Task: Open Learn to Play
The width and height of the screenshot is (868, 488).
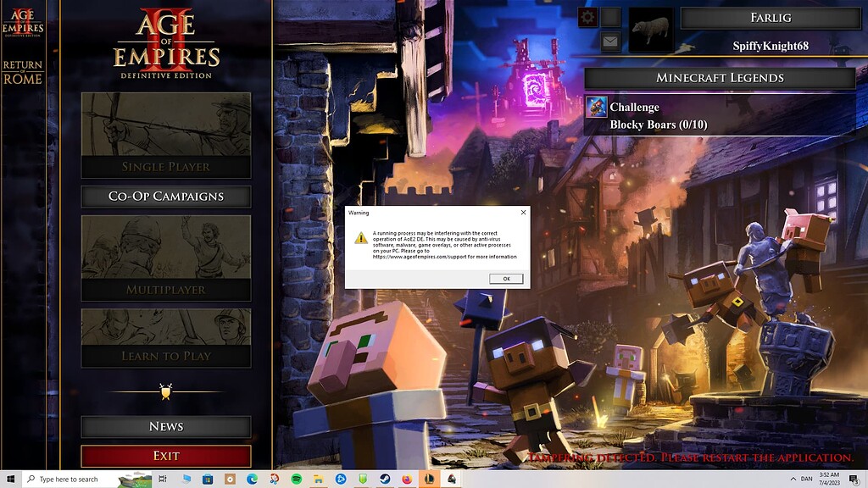Action: [166, 356]
